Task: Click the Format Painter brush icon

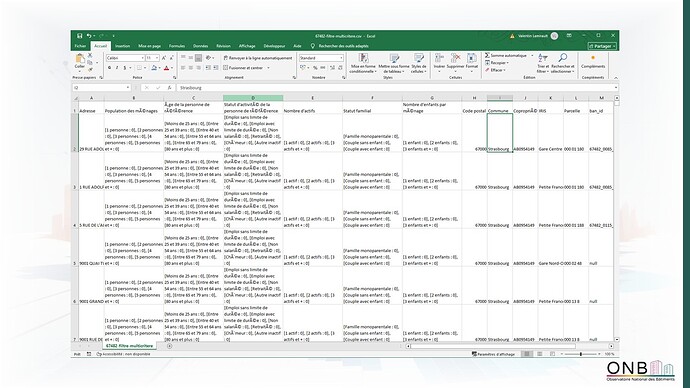Action: (x=90, y=69)
